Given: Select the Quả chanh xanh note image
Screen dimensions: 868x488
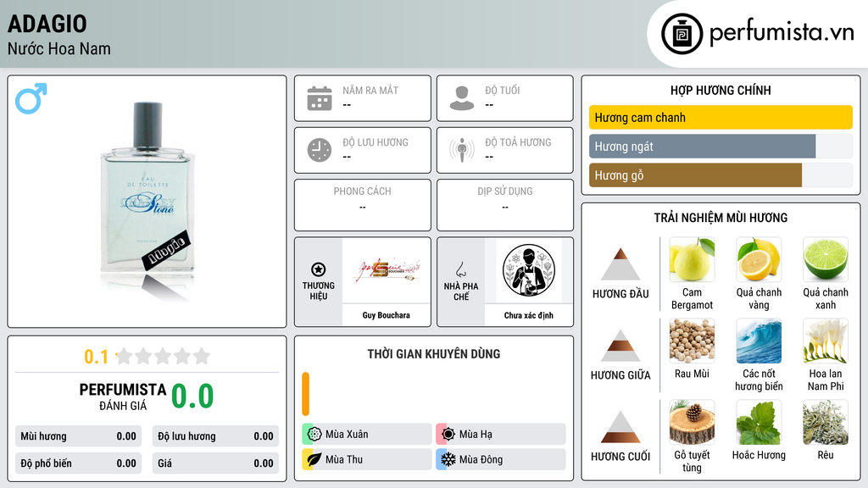Looking at the screenshot, I should point(826,259).
